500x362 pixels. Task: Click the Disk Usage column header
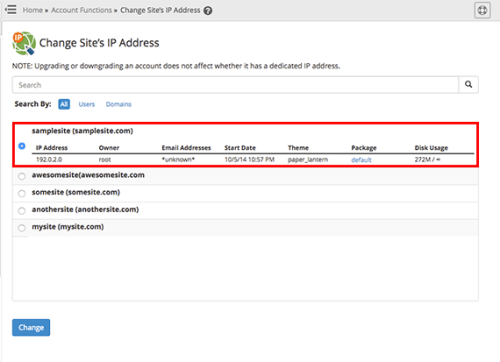431,148
